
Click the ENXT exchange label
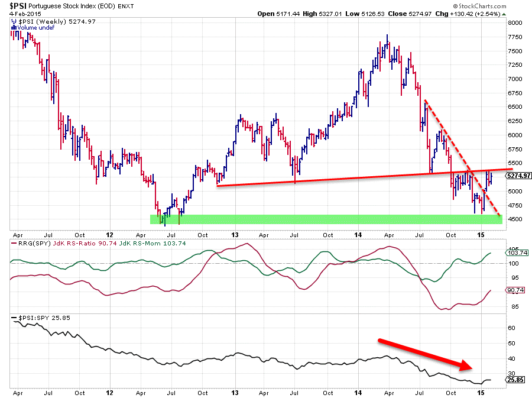(126, 6)
